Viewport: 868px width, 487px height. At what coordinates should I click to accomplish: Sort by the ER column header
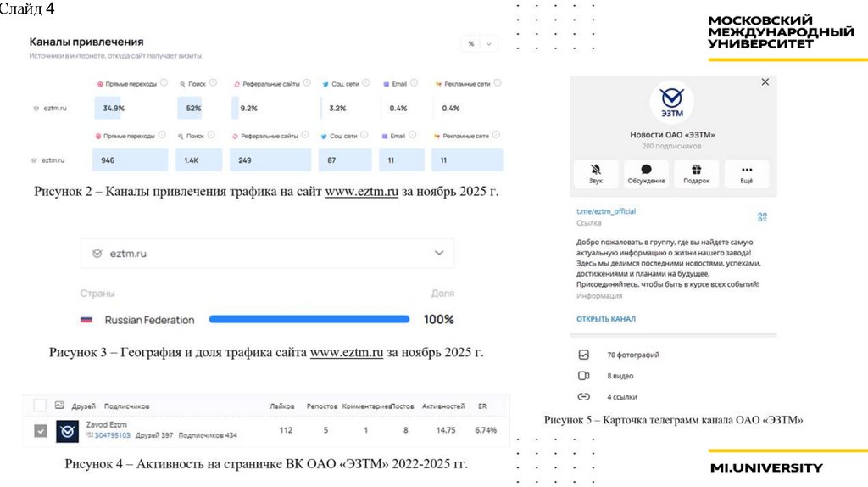coord(482,406)
